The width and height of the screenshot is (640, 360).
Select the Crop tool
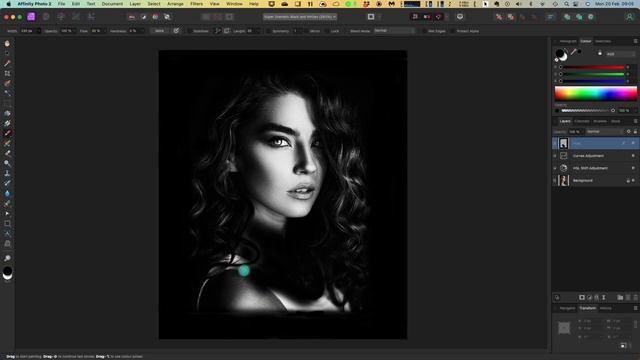(7, 73)
